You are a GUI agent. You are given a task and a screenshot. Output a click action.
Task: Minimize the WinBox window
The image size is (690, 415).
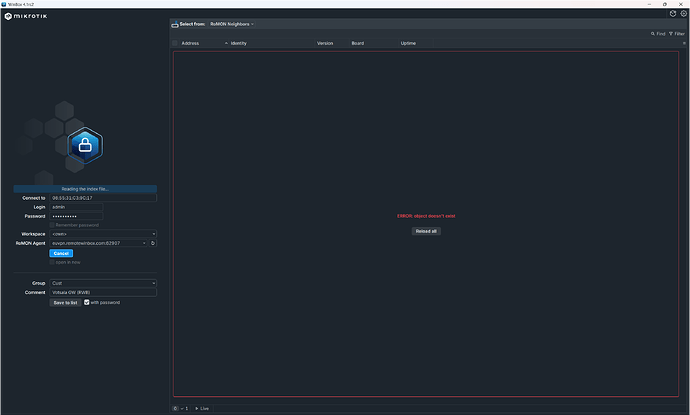pyautogui.click(x=649, y=4)
